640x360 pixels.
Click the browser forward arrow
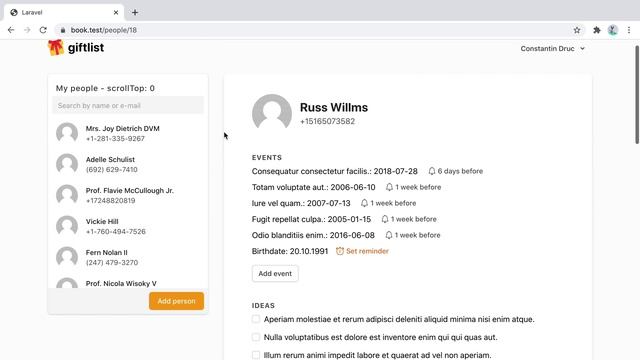coord(27,30)
